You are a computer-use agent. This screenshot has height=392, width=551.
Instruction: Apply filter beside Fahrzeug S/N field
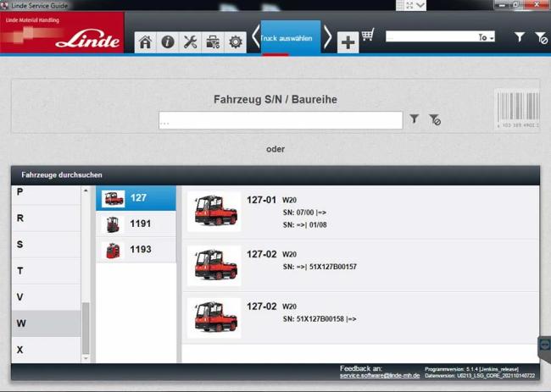415,120
